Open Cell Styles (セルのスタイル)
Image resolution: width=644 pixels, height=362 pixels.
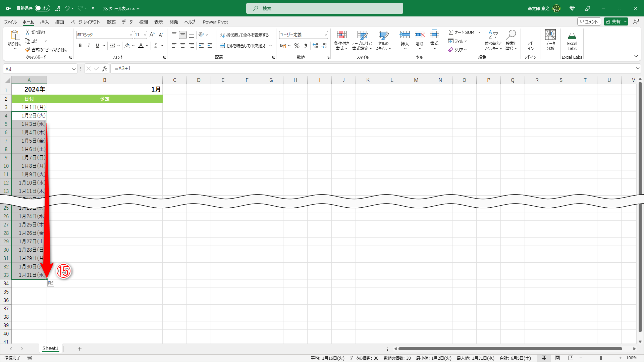point(383,40)
